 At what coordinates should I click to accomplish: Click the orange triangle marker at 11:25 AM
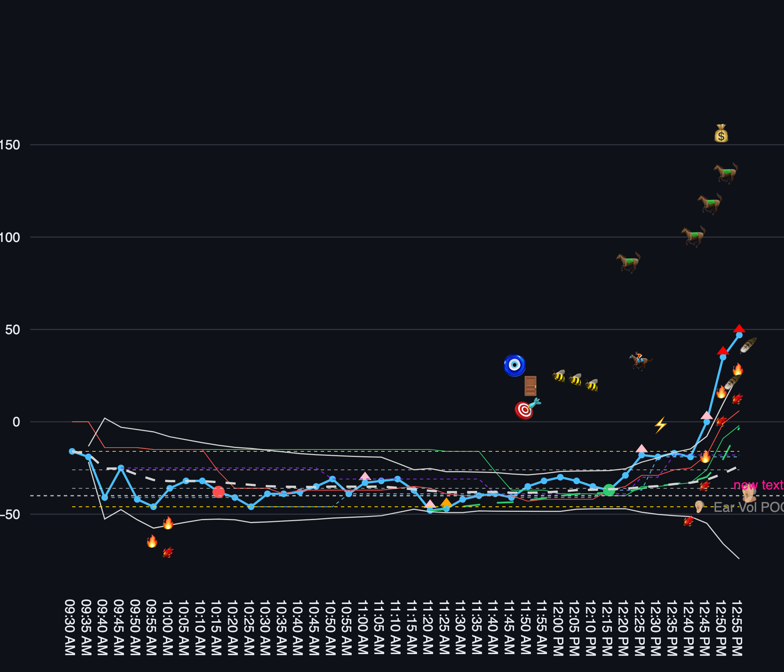[446, 503]
